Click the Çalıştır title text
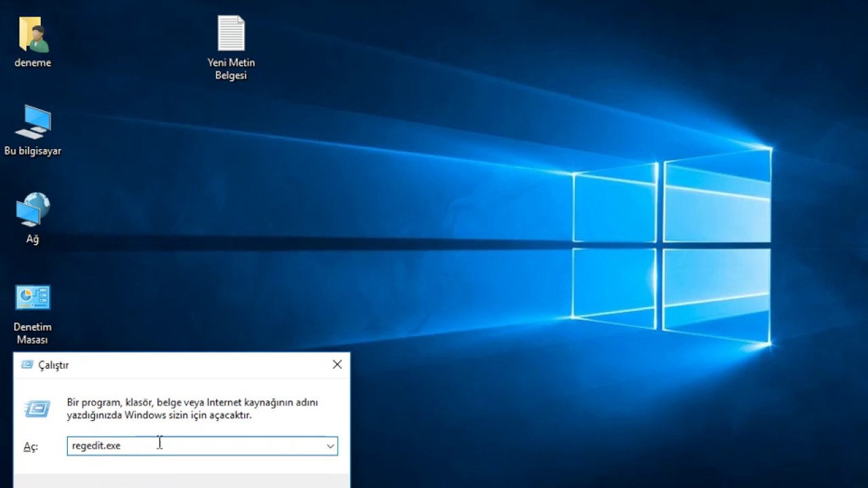This screenshot has width=868, height=488. click(x=54, y=365)
